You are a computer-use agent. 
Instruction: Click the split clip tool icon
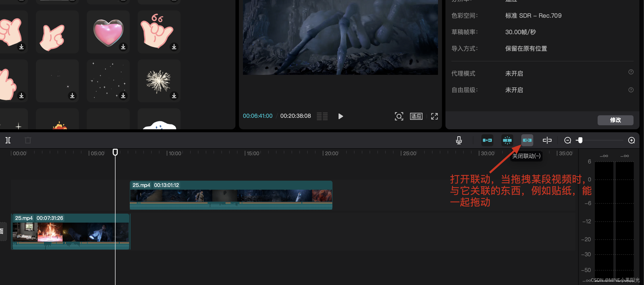[8, 140]
